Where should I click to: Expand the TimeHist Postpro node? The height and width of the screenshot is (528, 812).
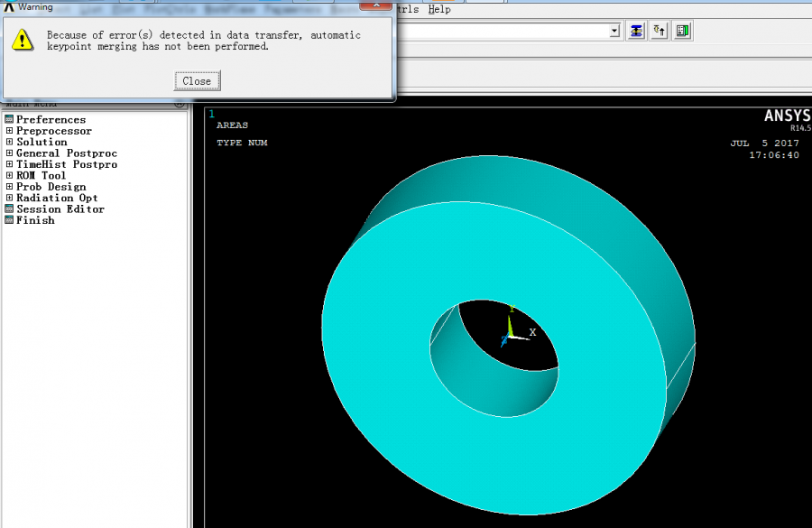tap(10, 164)
